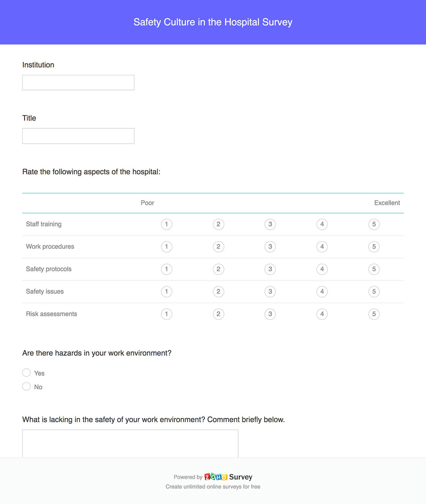Viewport: 426px width, 504px height.
Task: Select Yes for the hazards question
Action: (x=26, y=372)
